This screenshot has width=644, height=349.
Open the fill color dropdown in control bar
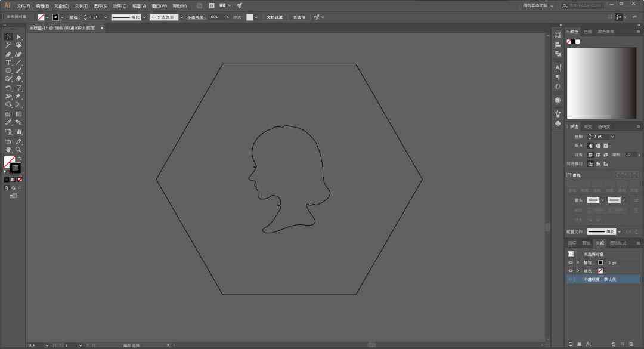pos(48,17)
